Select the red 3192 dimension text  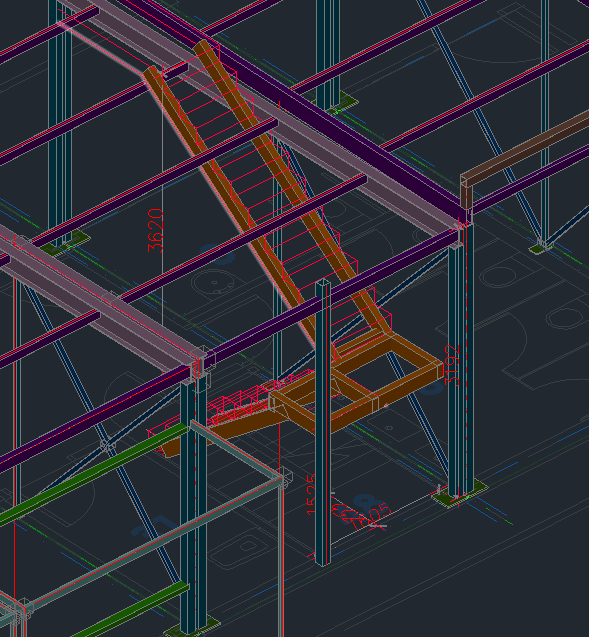point(452,365)
